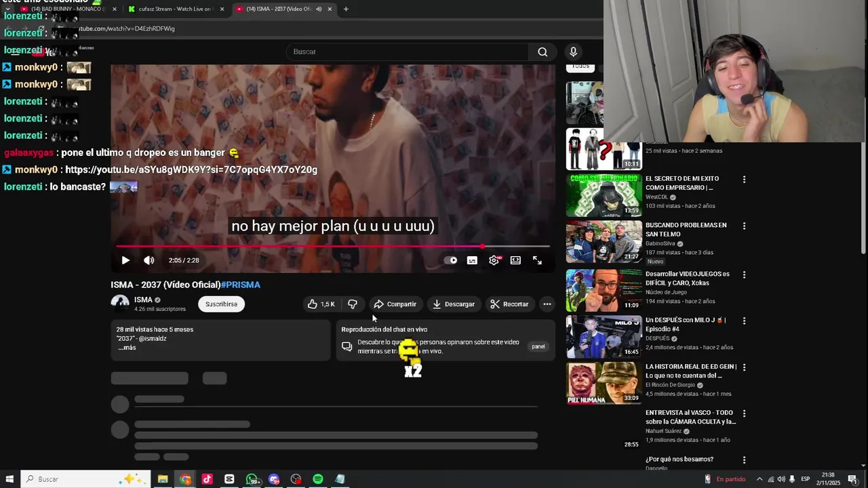Open options menu for 'Un DESPUÉS con MILO J'

[744, 321]
